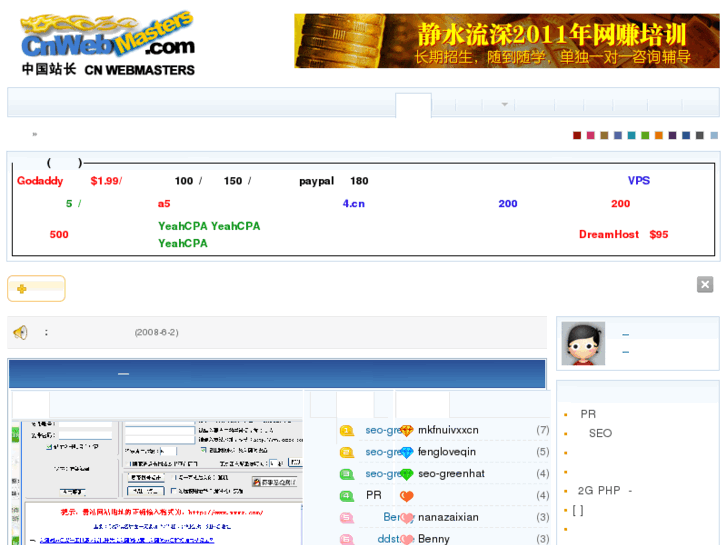Open the red 500 ad link
Image resolution: width=727 pixels, height=545 pixels.
59,234
